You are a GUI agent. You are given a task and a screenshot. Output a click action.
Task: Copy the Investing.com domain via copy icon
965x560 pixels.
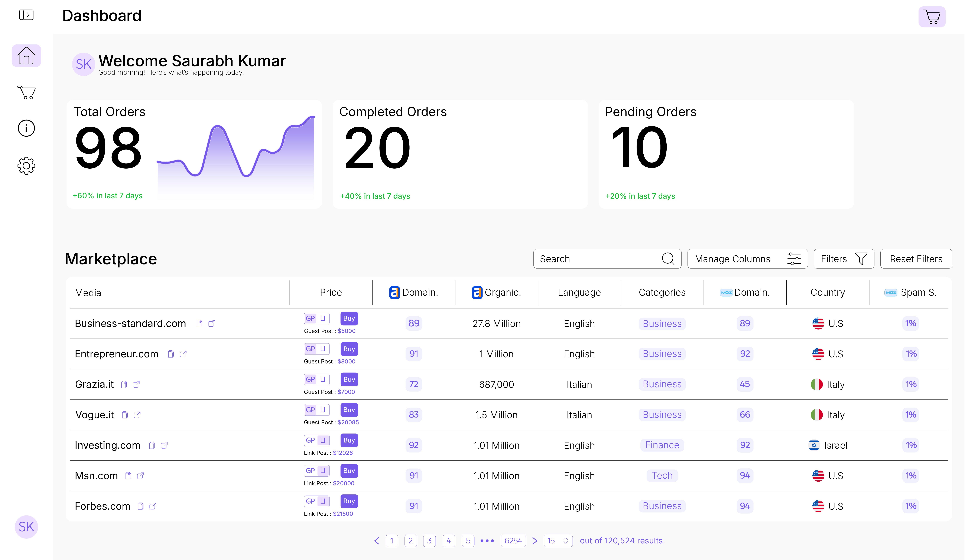point(152,445)
